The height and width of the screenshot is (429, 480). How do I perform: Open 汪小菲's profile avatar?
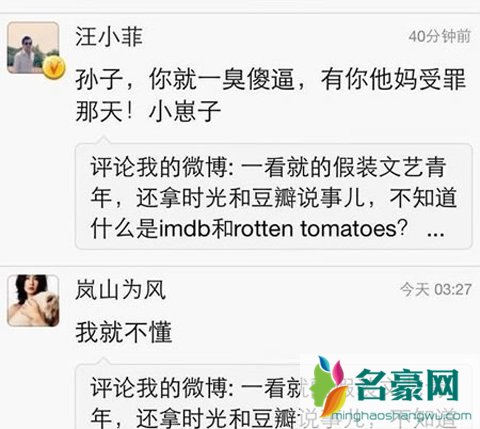[33, 47]
